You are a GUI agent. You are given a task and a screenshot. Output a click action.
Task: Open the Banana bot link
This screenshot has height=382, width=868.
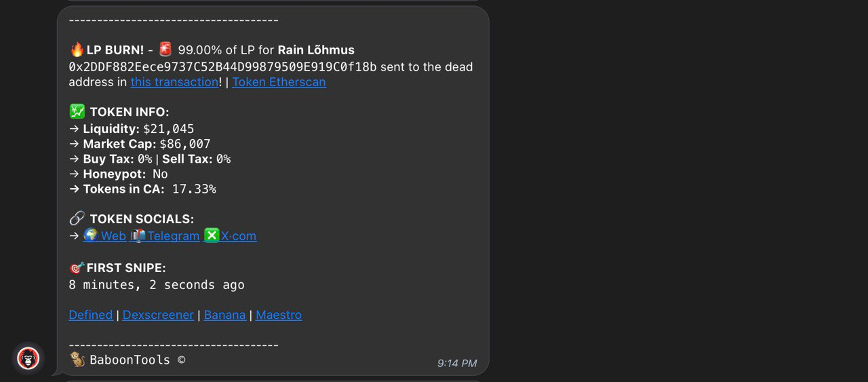tap(224, 315)
